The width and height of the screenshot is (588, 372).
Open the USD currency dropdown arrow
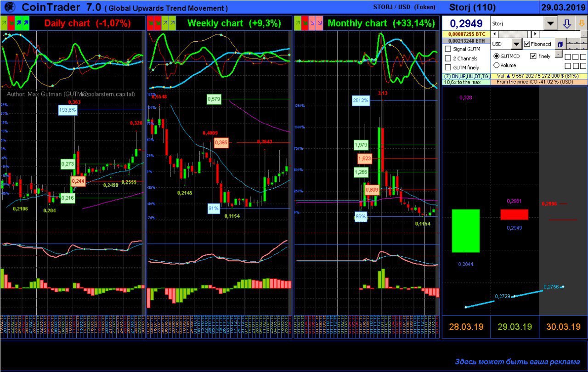(516, 44)
